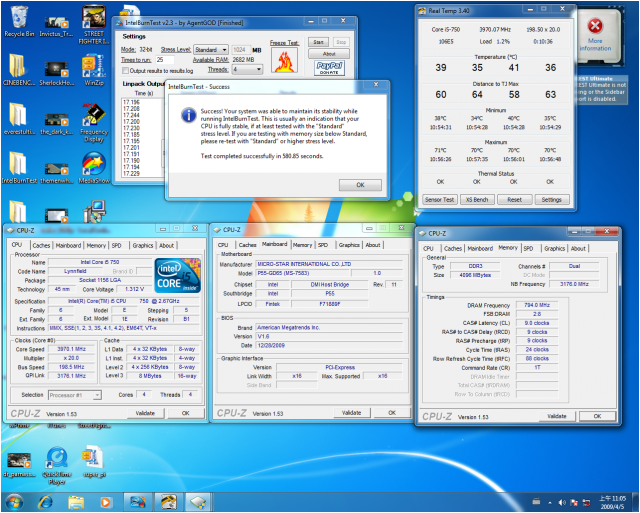Viewport: 640px width, 513px height.
Task: Click Validate in the DDR3 timings CPU-Z window
Action: coord(557,416)
